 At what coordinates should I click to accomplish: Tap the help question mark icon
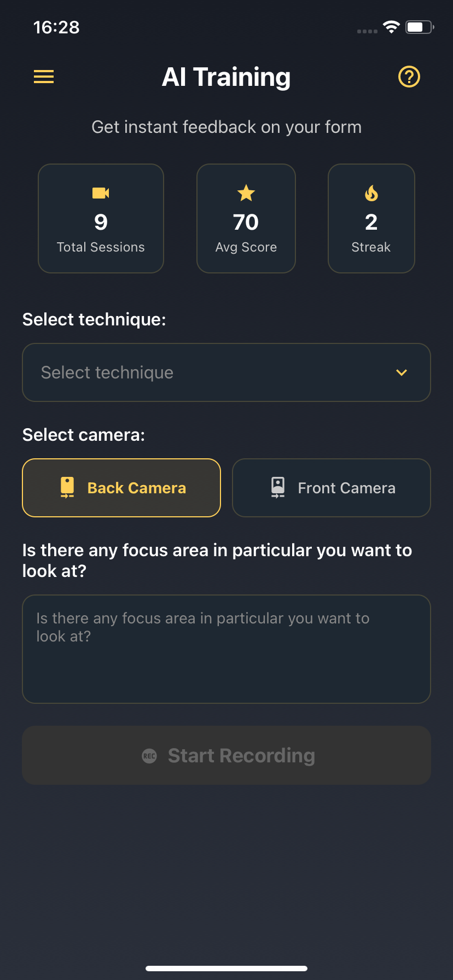(x=409, y=77)
